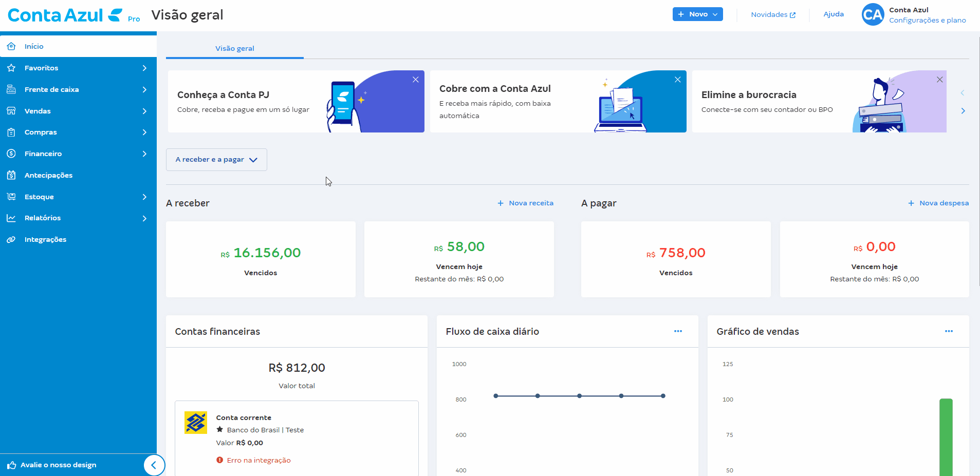Click the Financeiro dollar circle icon
This screenshot has width=980, height=476.
(11, 154)
